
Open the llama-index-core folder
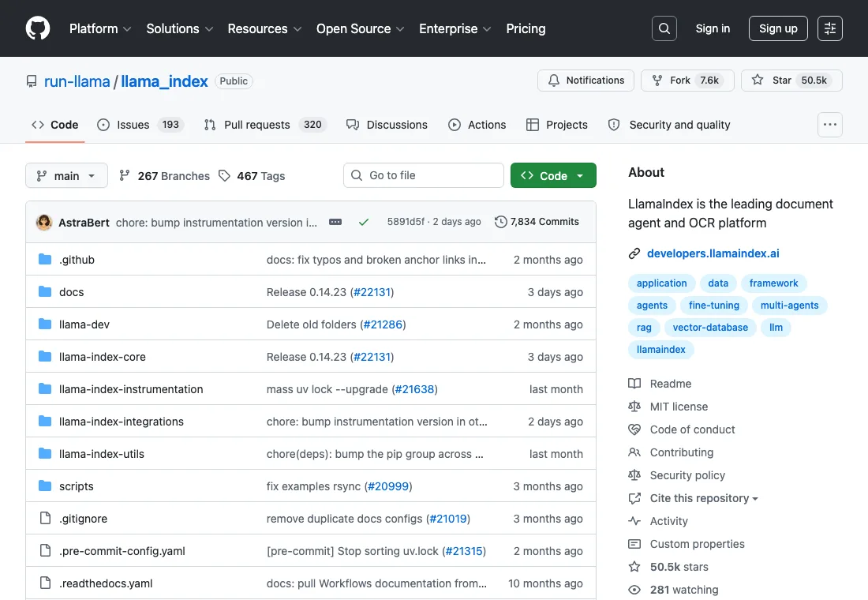(103, 357)
